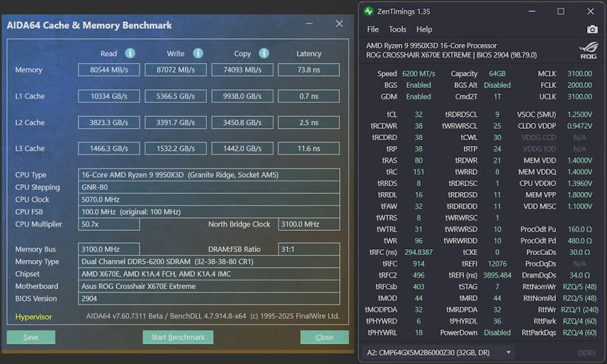Click the CPU Clock field 5070.0 MHz
The image size is (607, 364).
(209, 200)
